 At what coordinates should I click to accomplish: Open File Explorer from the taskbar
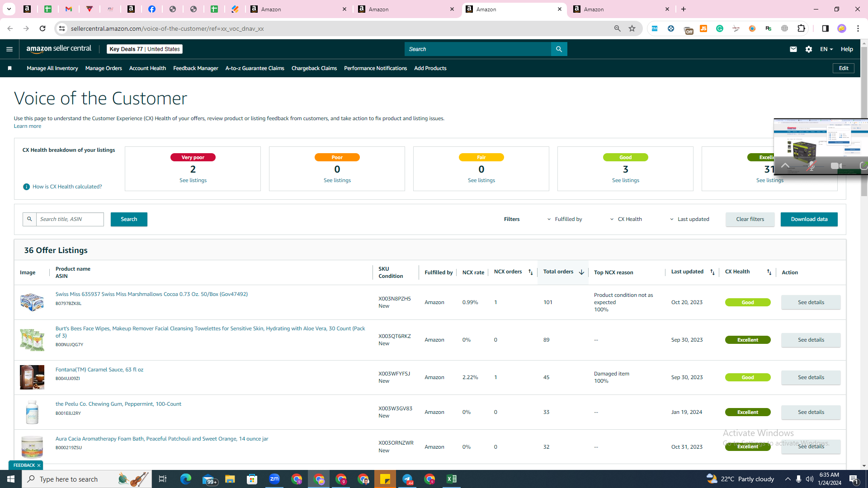point(230,479)
